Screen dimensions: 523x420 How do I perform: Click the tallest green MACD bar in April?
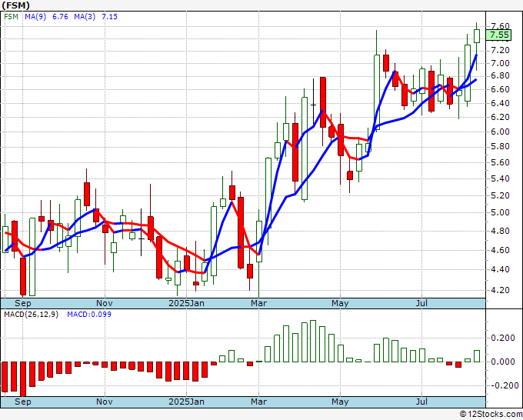coord(313,341)
